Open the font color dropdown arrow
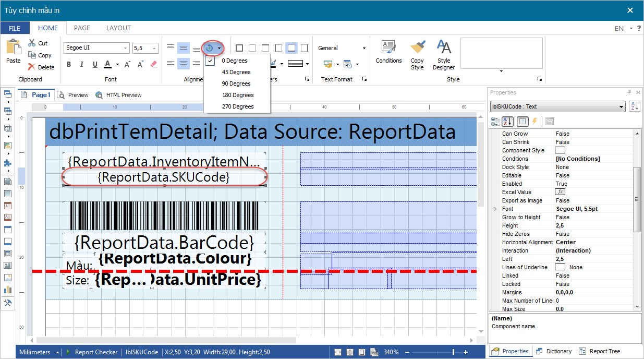644x359 pixels. [117, 65]
